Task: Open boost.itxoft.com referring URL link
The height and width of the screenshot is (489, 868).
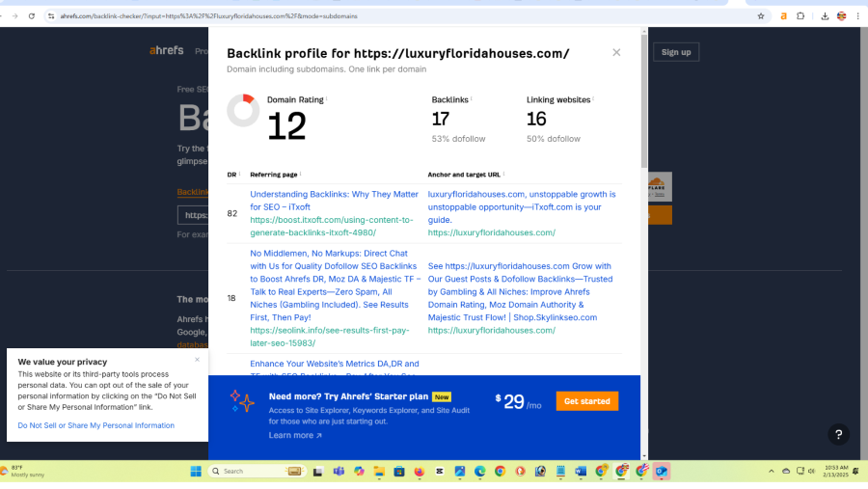Action: tap(332, 226)
